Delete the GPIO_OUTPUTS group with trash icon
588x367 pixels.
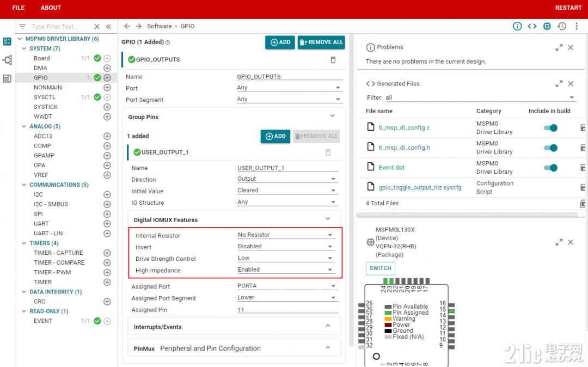pyautogui.click(x=333, y=59)
